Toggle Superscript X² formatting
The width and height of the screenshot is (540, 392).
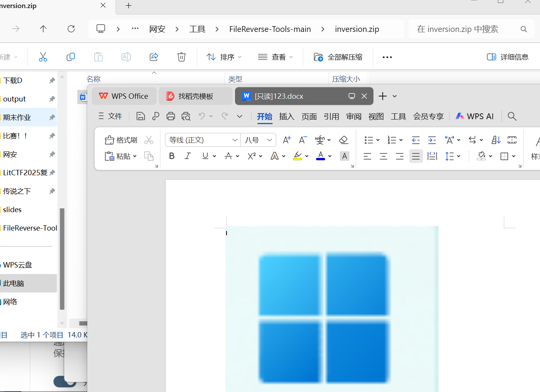252,156
